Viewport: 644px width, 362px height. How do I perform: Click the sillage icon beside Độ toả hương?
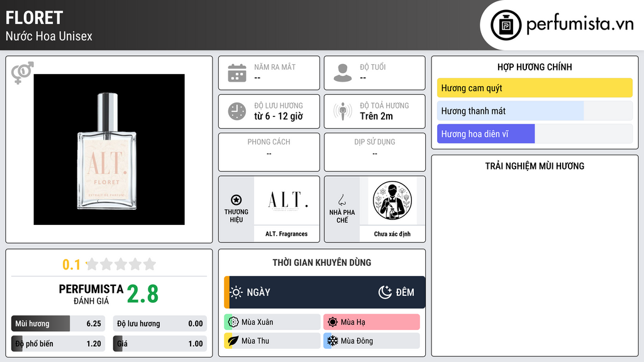(343, 111)
